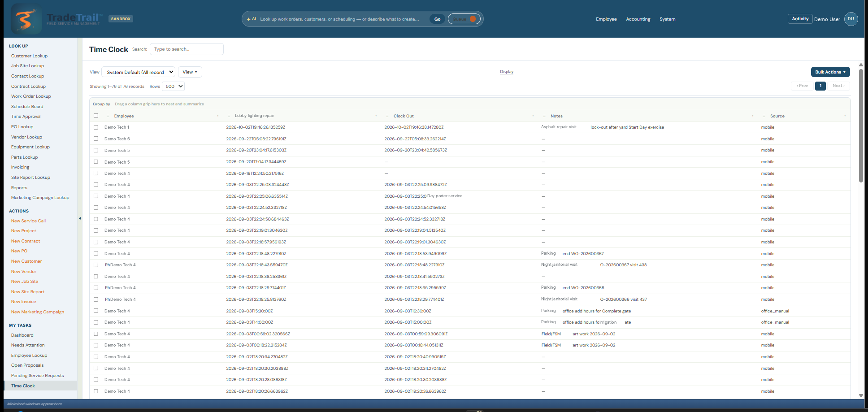Screen dimensions: 868x412
Task: Open the Employee column options dot
Action: (218, 116)
